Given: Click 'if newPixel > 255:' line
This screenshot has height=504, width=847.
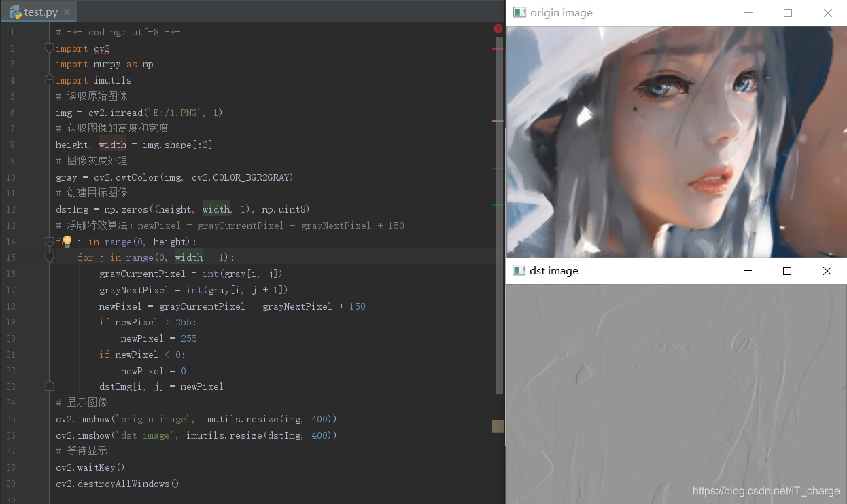Looking at the screenshot, I should (148, 322).
